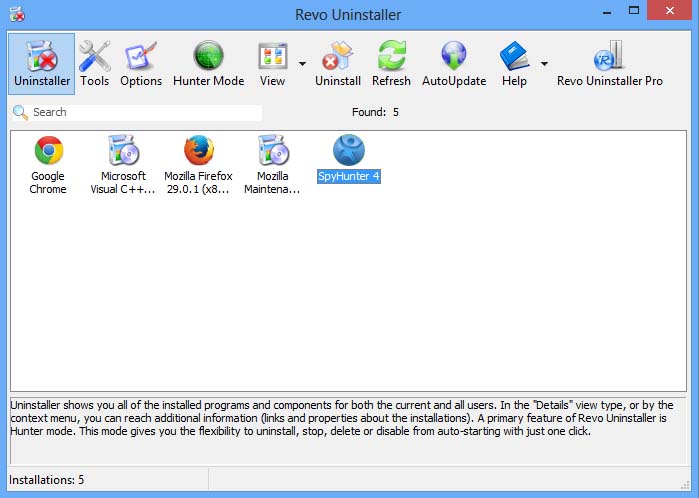Select Microsoft Visual C++ entry
Image resolution: width=699 pixels, height=498 pixels.
(x=123, y=165)
